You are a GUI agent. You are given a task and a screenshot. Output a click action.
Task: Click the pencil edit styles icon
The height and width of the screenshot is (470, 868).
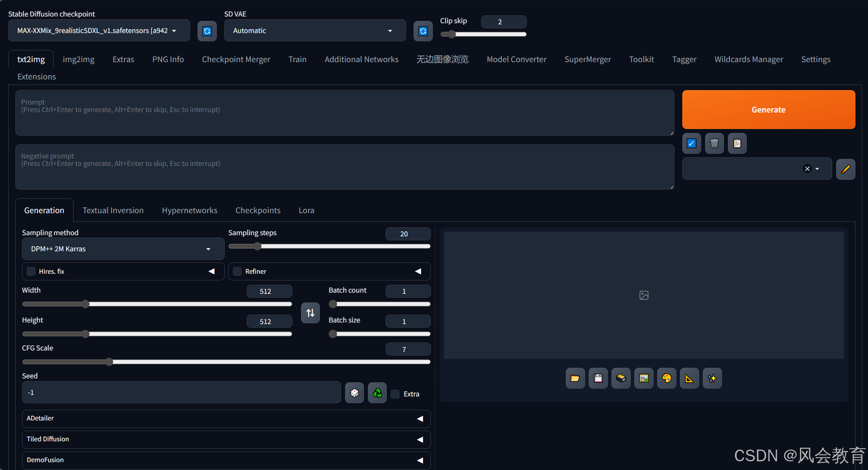point(845,169)
